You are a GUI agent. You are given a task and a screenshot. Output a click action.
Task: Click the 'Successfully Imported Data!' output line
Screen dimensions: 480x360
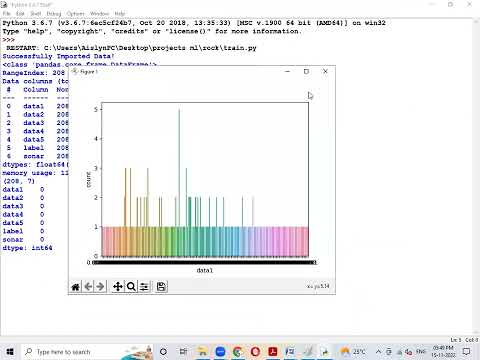(59, 56)
